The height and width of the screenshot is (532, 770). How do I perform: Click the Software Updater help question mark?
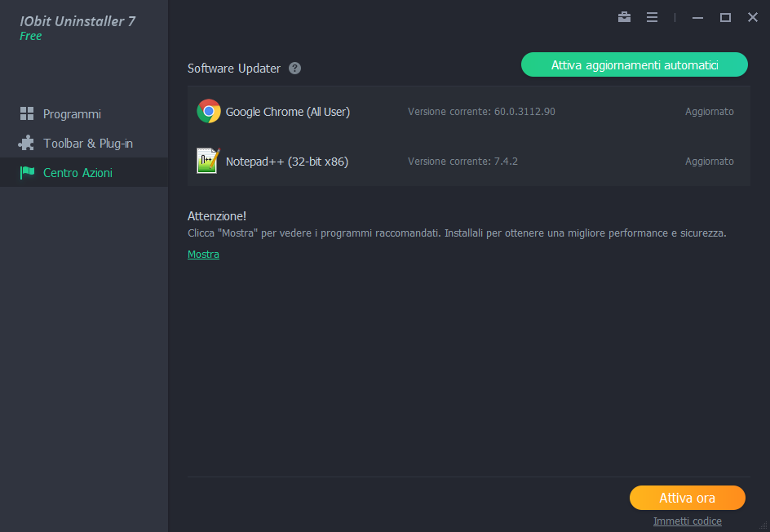(295, 69)
